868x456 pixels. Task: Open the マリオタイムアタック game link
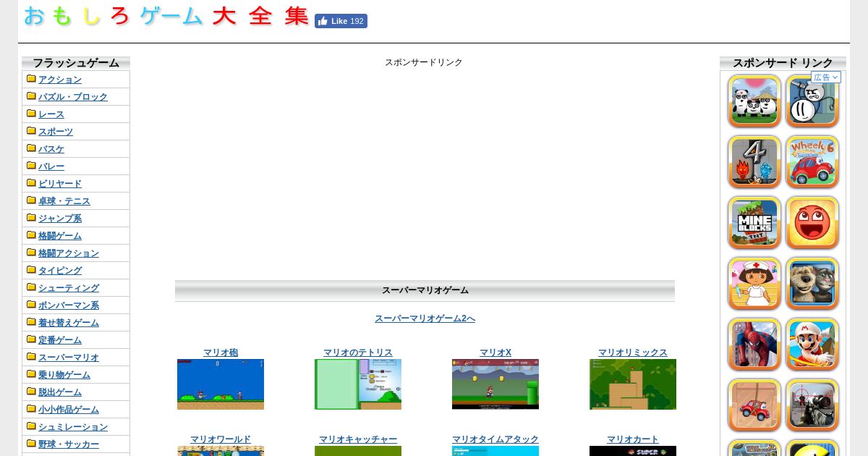495,439
